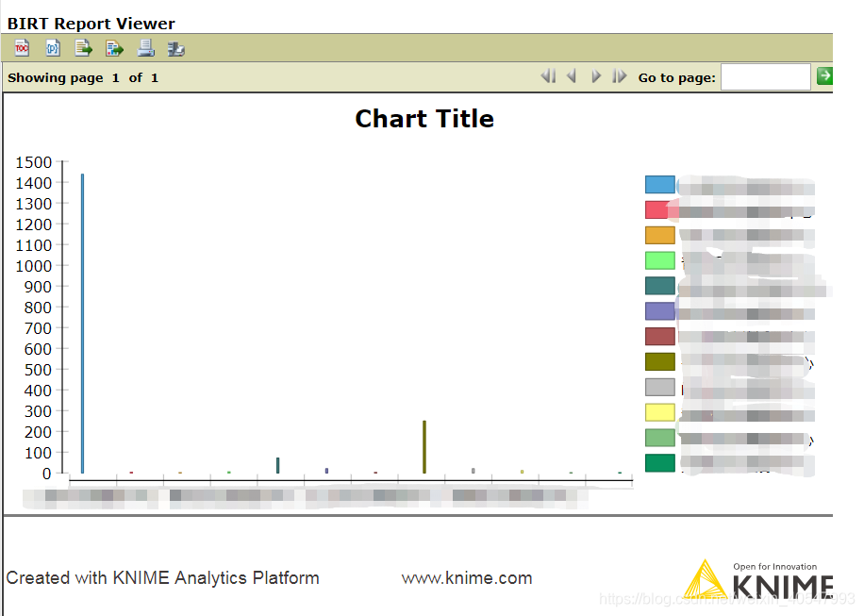Click the dark teal bar in chart
Image resolution: width=864 pixels, height=616 pixels.
[277, 466]
